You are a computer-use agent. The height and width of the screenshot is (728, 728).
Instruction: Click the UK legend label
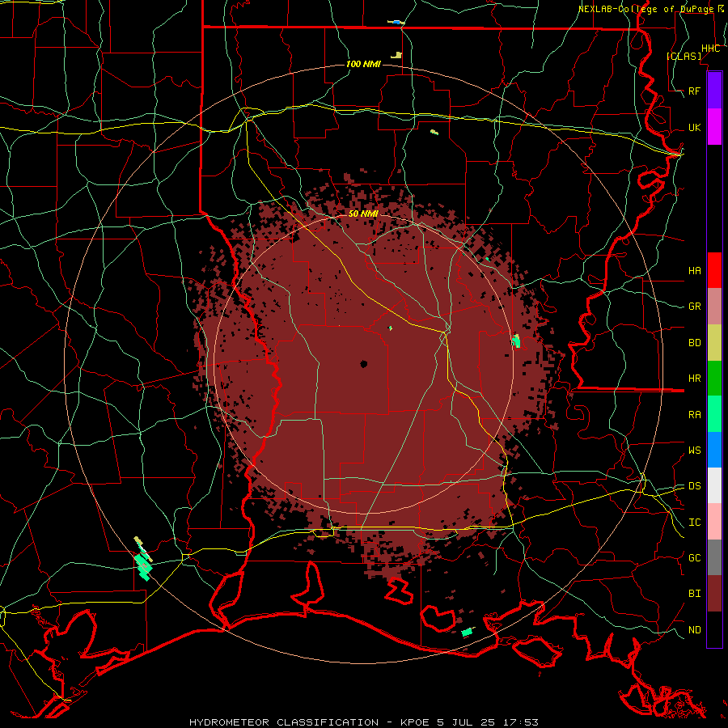pyautogui.click(x=695, y=127)
